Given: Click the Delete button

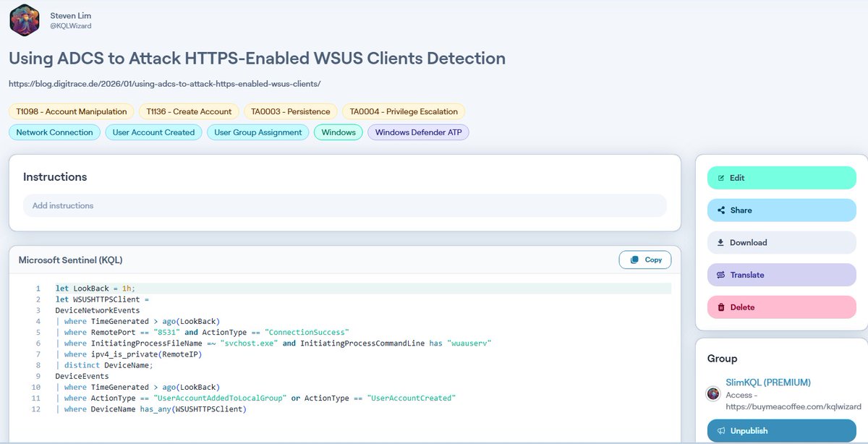Looking at the screenshot, I should [x=782, y=307].
